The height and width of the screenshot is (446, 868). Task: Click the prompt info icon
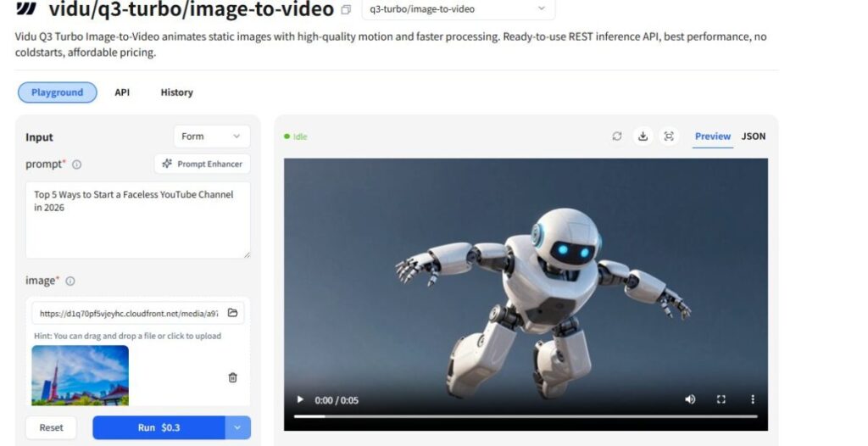77,164
